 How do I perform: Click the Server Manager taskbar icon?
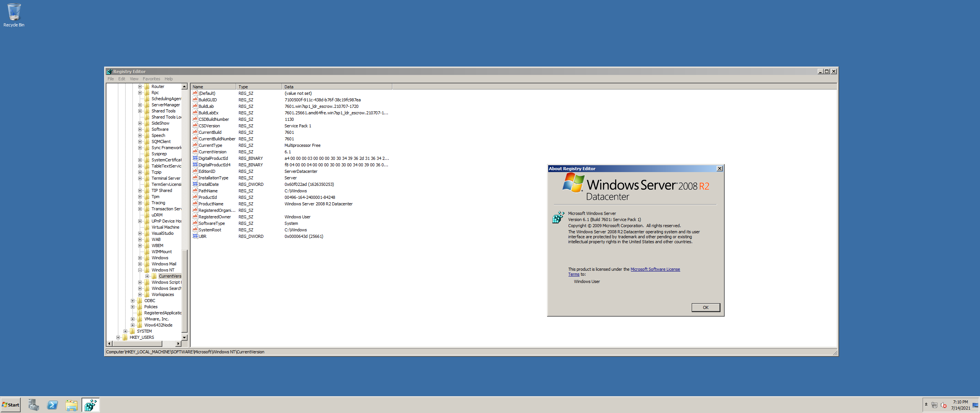coord(34,405)
